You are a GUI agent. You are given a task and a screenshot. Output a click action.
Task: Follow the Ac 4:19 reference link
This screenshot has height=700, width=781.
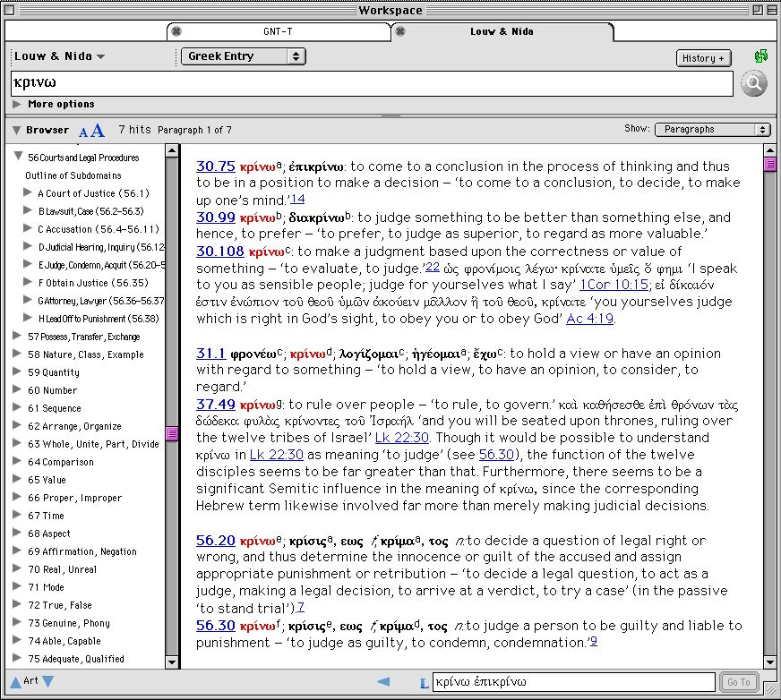pyautogui.click(x=589, y=319)
